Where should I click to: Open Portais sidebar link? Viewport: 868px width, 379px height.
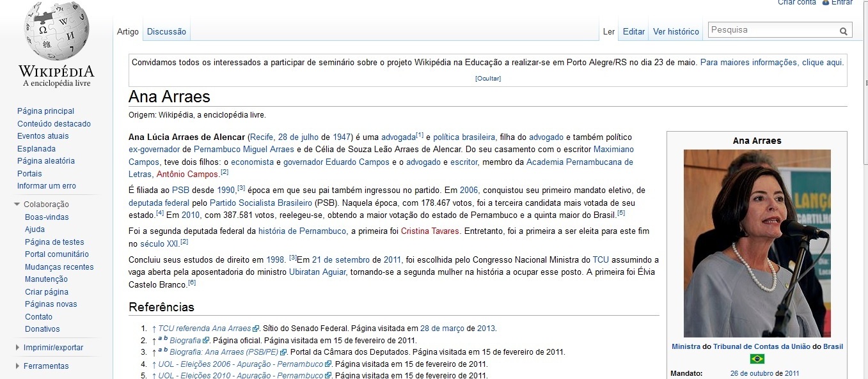[29, 174]
